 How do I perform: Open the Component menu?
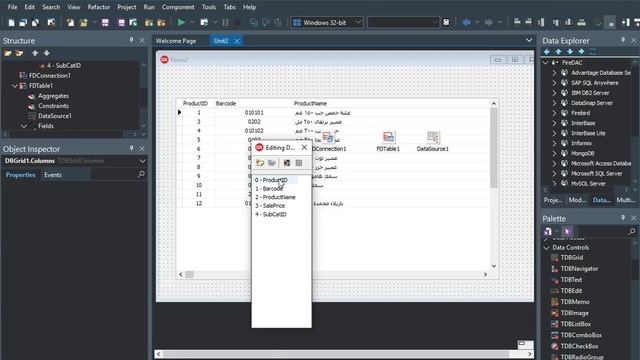[x=178, y=7]
